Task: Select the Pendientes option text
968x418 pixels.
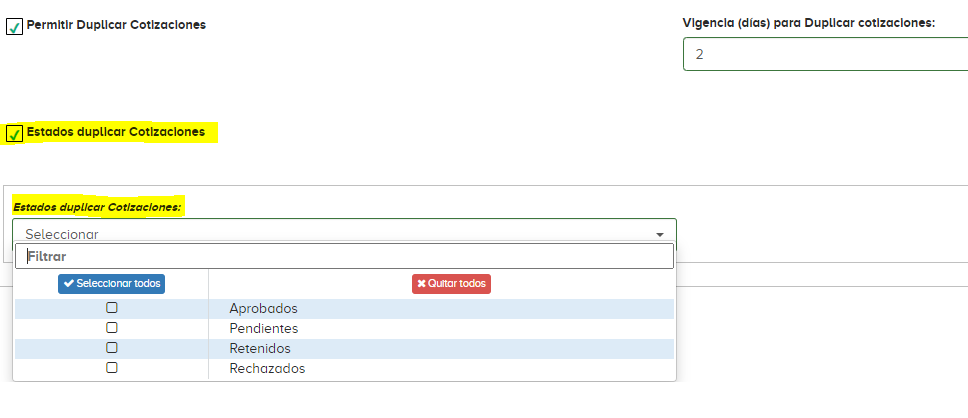Action: pos(264,328)
